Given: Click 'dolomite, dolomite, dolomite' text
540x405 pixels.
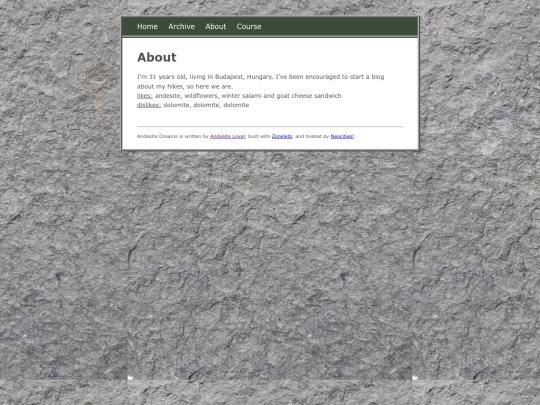Looking at the screenshot, I should (x=206, y=105).
